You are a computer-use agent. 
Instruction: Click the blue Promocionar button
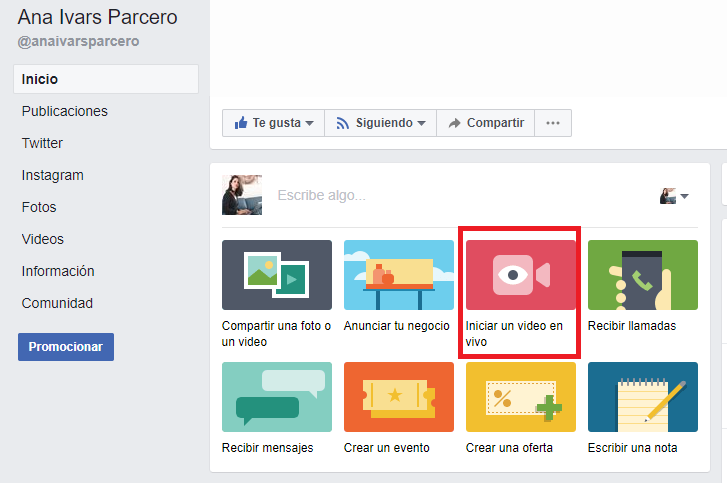66,347
